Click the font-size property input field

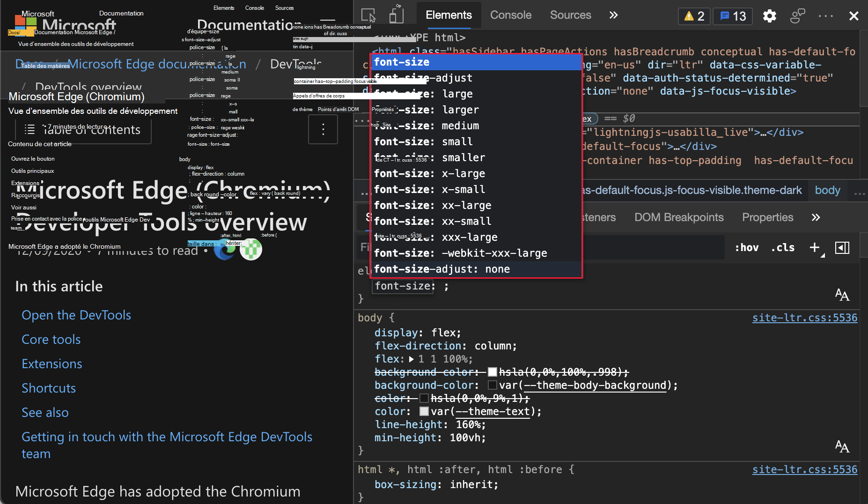[403, 286]
